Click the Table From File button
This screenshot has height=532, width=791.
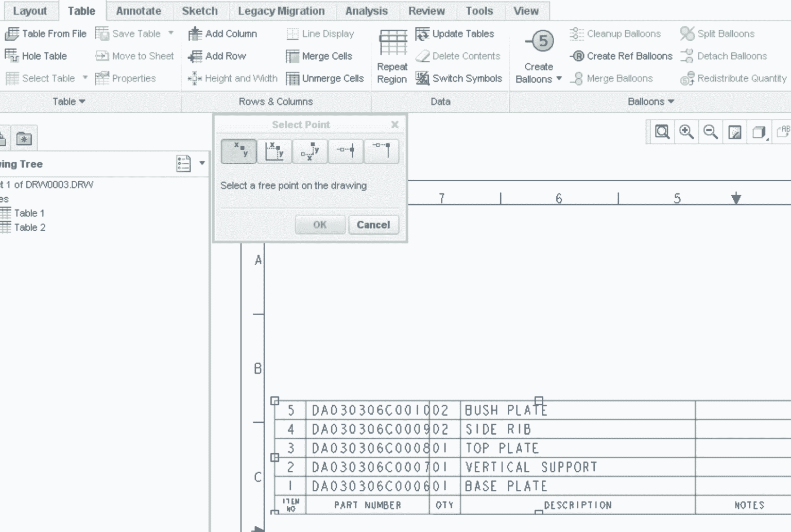[x=46, y=33]
